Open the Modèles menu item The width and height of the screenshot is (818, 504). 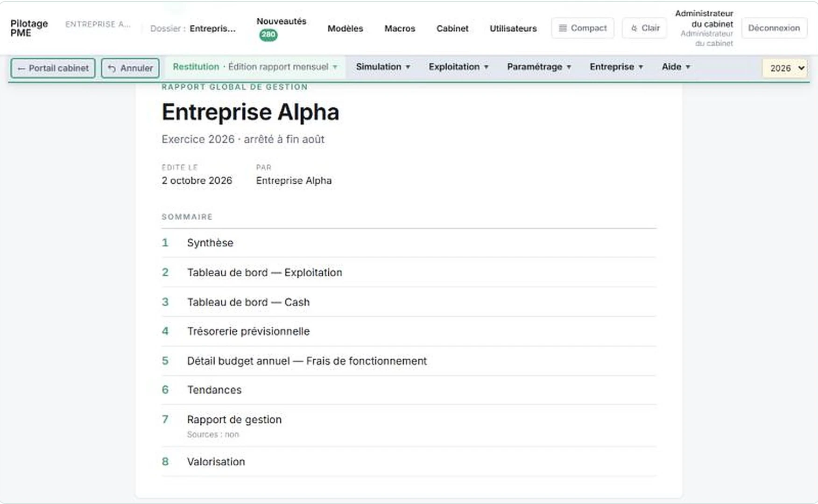tap(345, 28)
